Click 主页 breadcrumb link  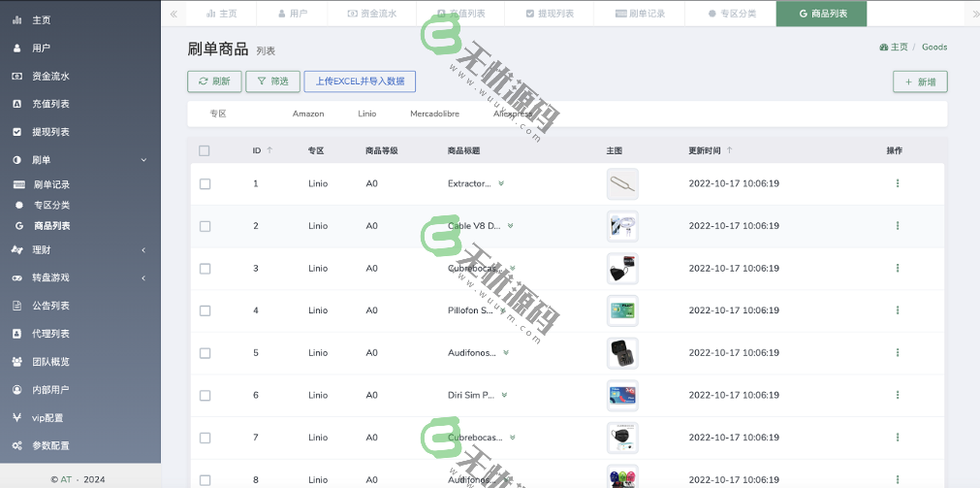pyautogui.click(x=894, y=47)
